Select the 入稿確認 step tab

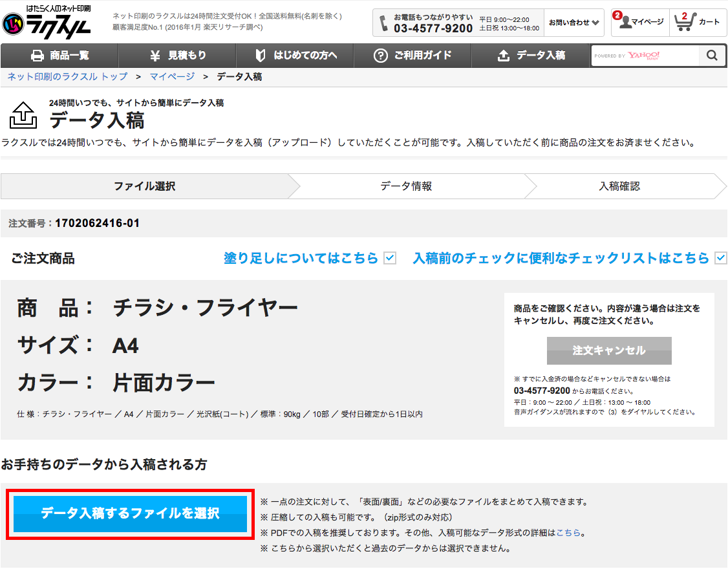(x=619, y=186)
